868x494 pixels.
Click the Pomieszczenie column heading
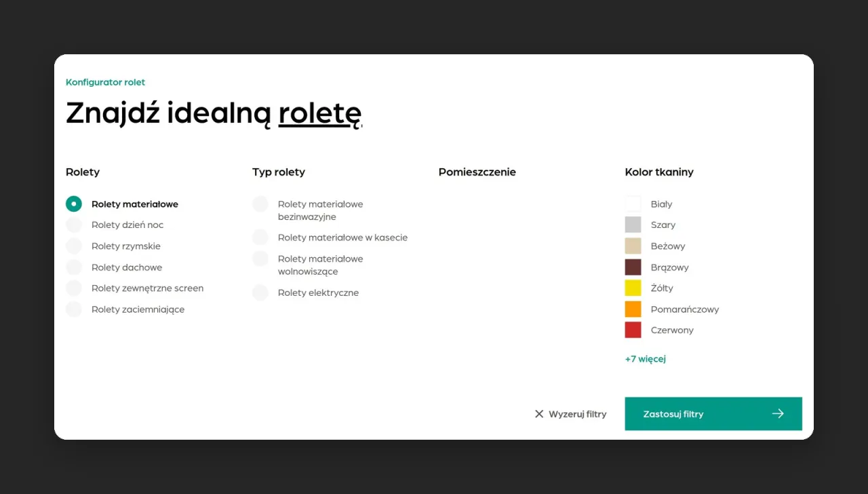(477, 172)
